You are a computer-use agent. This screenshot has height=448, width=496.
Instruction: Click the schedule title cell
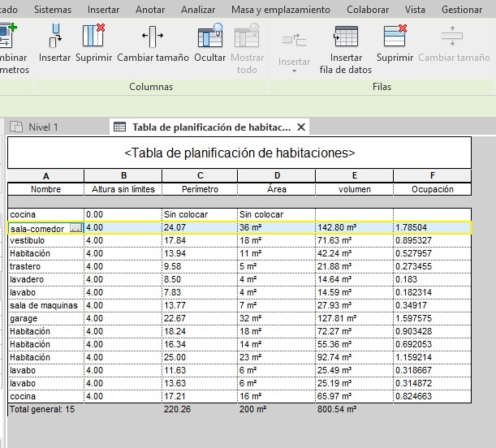(239, 152)
